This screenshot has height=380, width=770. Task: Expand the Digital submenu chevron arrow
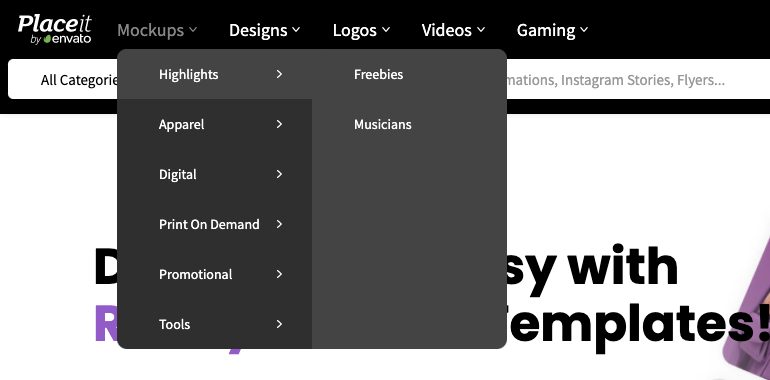(279, 174)
